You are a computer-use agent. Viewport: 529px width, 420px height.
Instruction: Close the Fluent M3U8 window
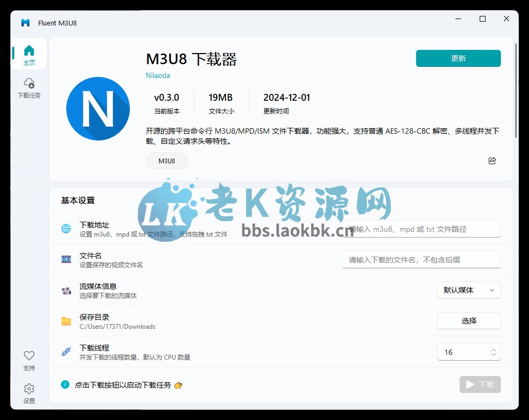[x=506, y=19]
